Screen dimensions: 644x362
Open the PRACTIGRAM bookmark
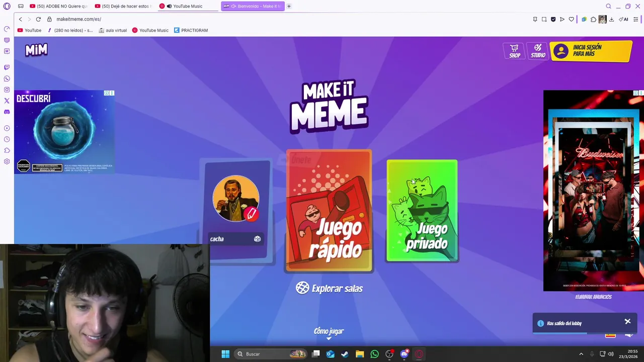point(191,30)
